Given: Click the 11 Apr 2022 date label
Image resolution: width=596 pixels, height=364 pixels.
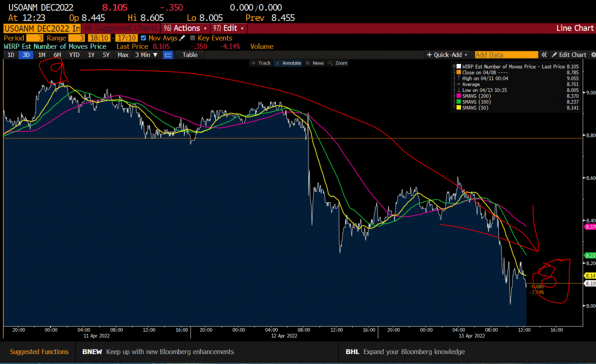Looking at the screenshot, I should tap(97, 336).
